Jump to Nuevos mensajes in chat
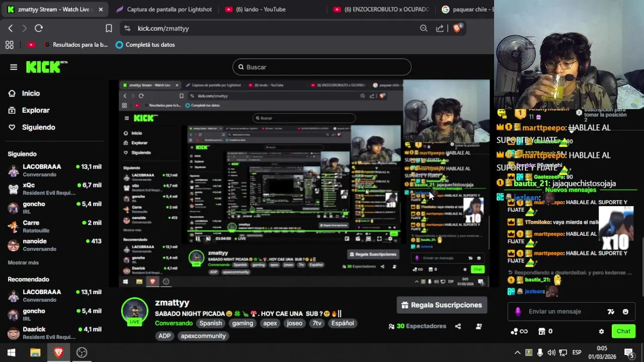 [571, 190]
